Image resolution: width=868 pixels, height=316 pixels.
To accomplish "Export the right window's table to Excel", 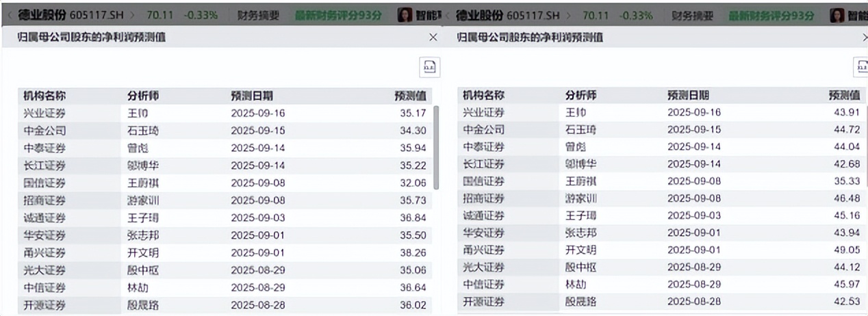I will pyautogui.click(x=861, y=67).
